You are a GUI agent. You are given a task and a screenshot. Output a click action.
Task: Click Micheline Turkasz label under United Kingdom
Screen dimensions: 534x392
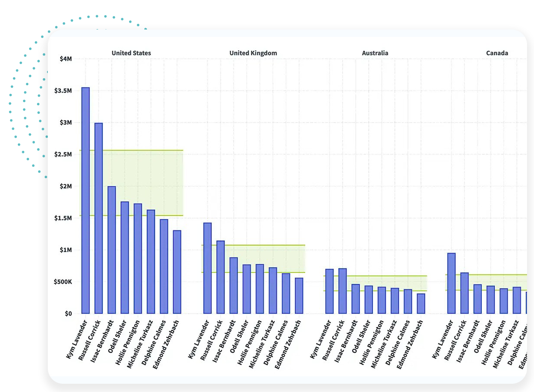pos(262,344)
